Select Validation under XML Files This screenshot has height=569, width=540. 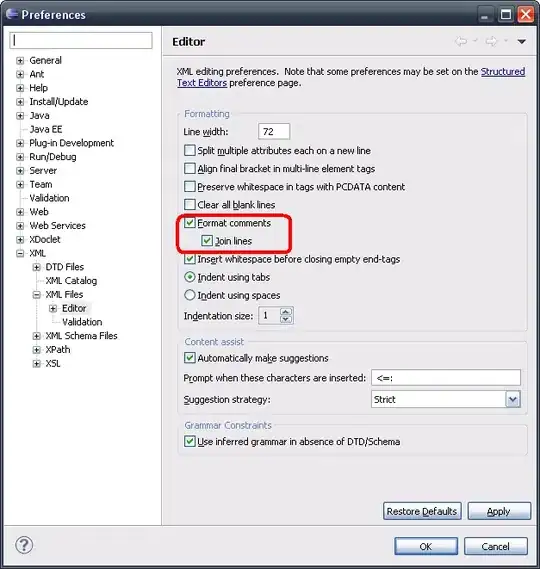pos(82,322)
